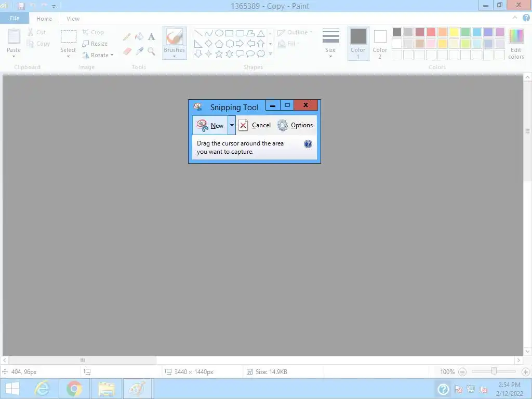Click New in Snipping Tool
The height and width of the screenshot is (399, 532).
tap(210, 125)
